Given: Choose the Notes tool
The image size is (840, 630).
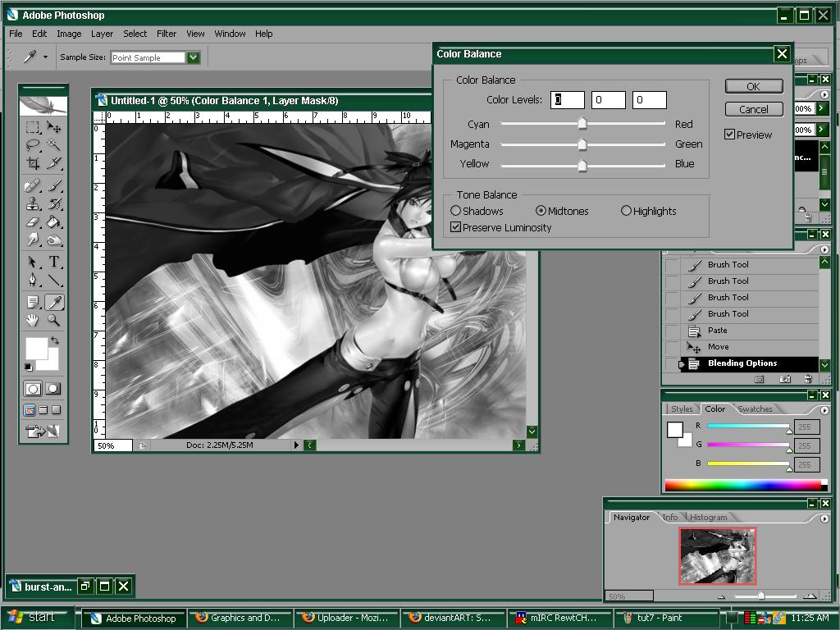Looking at the screenshot, I should coord(33,302).
